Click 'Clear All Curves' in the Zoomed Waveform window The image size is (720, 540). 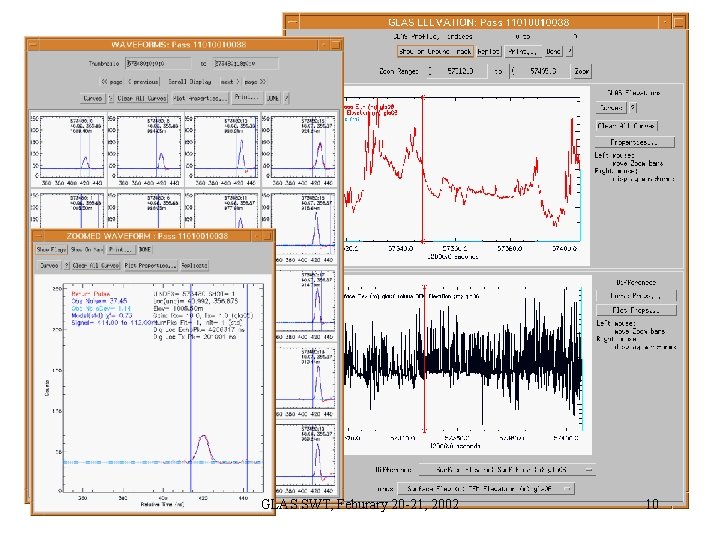point(96,265)
